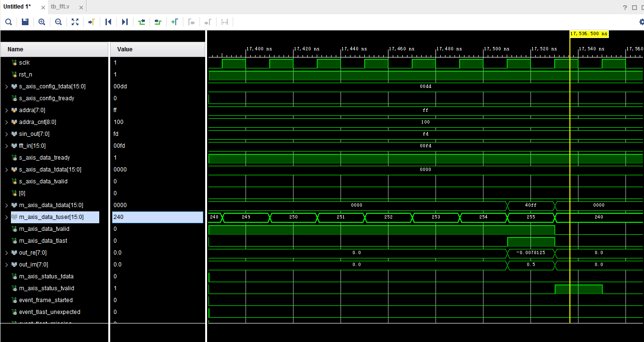The image size is (644, 342).
Task: Expand the out_im[7:0] bus
Action: pos(6,265)
